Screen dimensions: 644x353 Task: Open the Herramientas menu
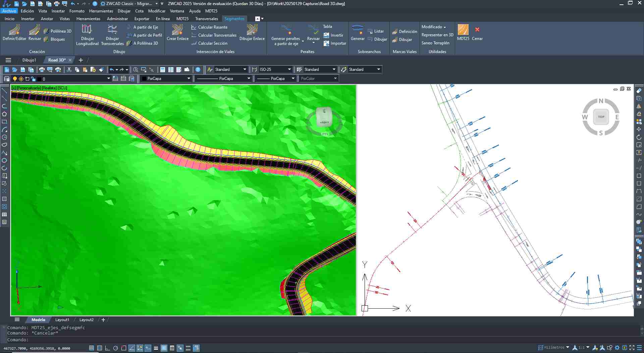coord(101,11)
